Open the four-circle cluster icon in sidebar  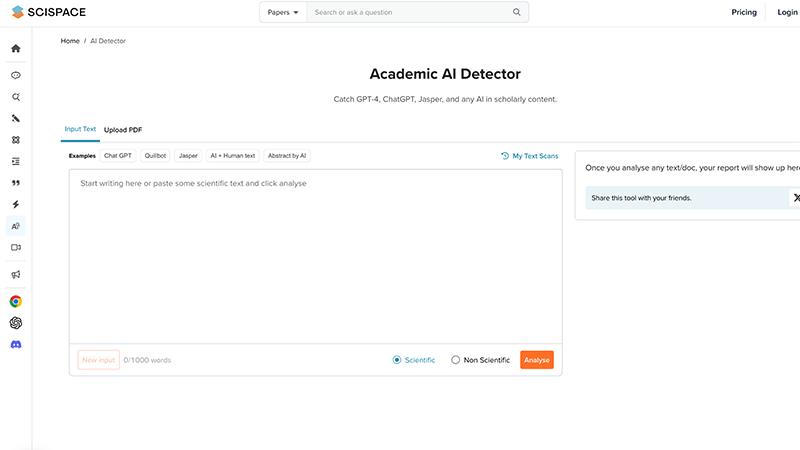(x=16, y=140)
